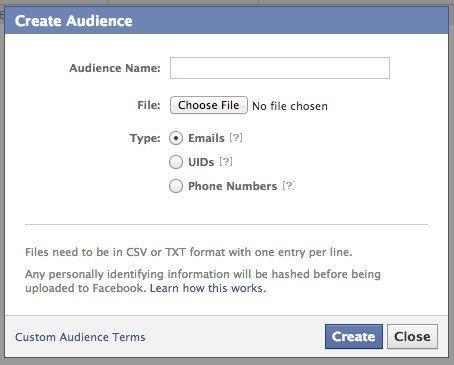This screenshot has width=454, height=365.
Task: Click the Phone Numbers label text
Action: click(233, 186)
